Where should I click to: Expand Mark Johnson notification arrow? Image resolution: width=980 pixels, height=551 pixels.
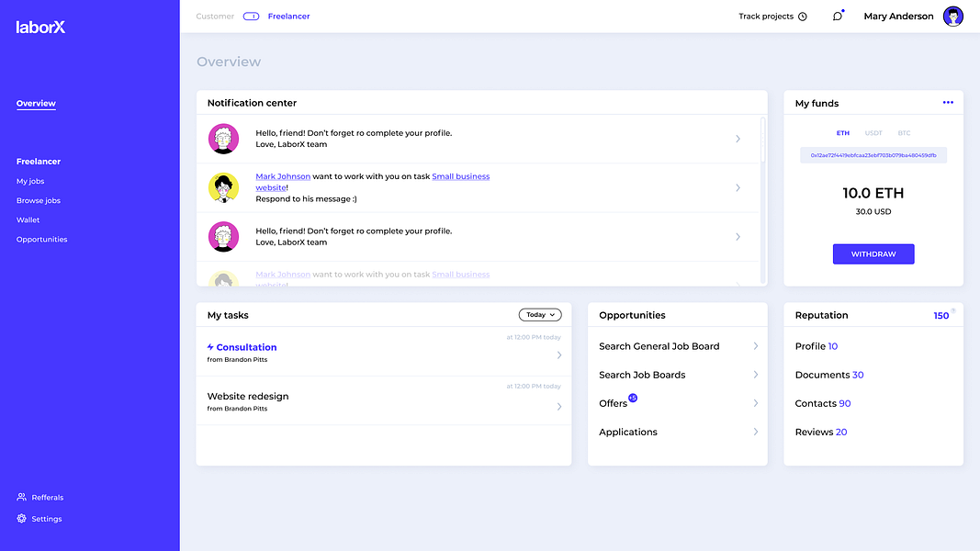(738, 187)
